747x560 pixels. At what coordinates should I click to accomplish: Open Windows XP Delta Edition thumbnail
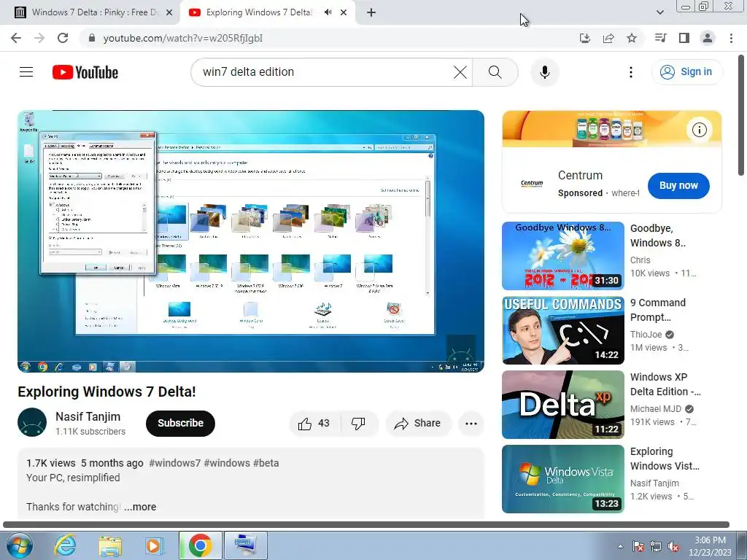563,405
